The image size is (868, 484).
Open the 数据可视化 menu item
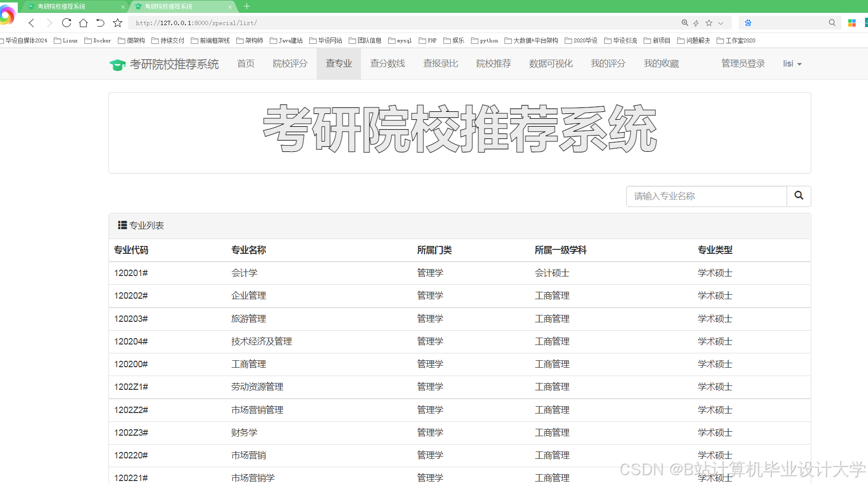551,63
